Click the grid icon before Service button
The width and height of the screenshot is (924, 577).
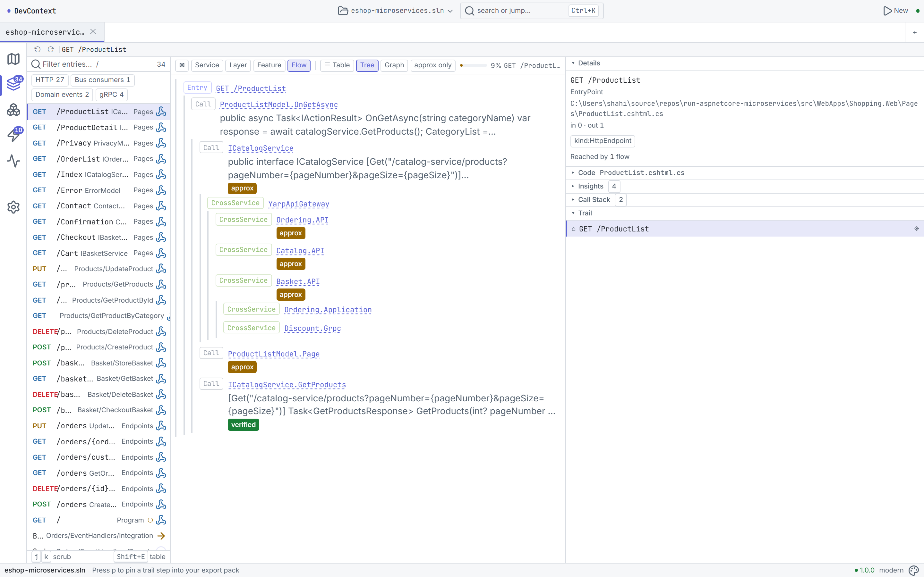click(x=182, y=65)
